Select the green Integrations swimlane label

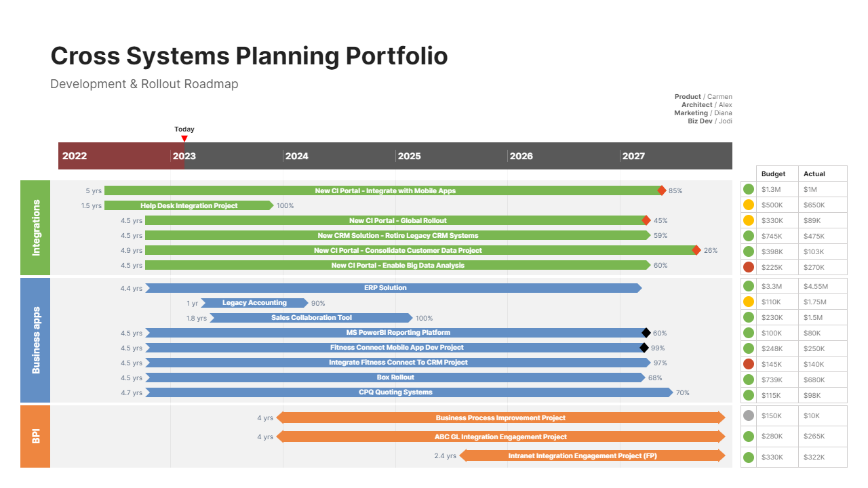click(35, 228)
